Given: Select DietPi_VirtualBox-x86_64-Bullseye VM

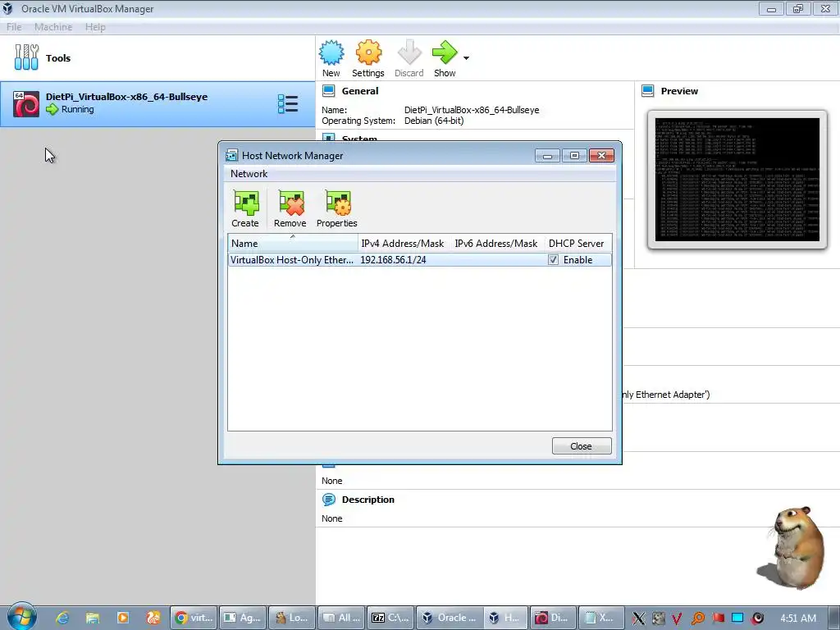Looking at the screenshot, I should (x=157, y=104).
